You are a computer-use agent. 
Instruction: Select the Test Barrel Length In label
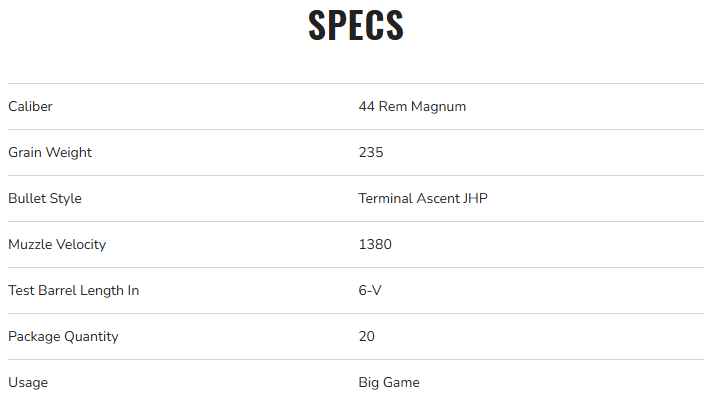[x=73, y=291]
